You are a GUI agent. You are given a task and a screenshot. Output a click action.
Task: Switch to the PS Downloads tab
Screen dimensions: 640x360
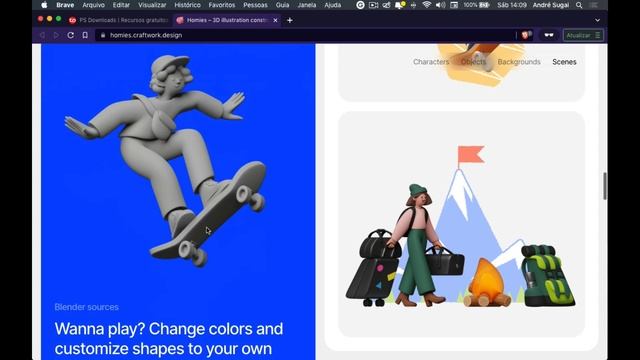tap(119, 20)
